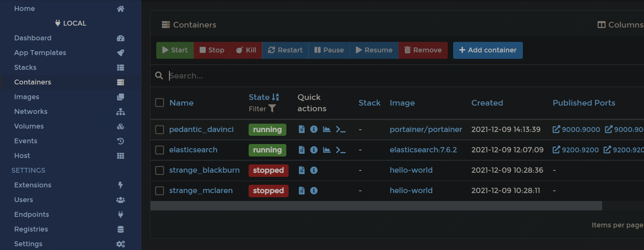Open first 9000:9000 published port link
644x250 pixels.
coord(576,129)
